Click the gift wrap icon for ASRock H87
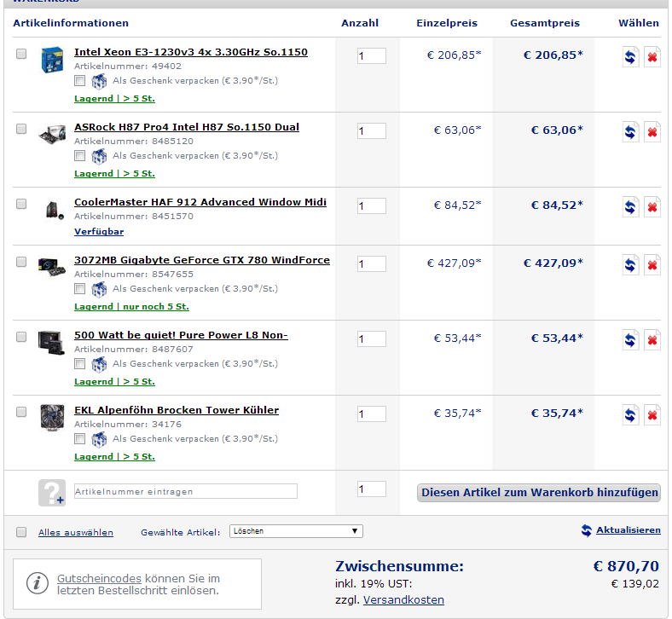Screen dimensions: 672x619 (99, 156)
